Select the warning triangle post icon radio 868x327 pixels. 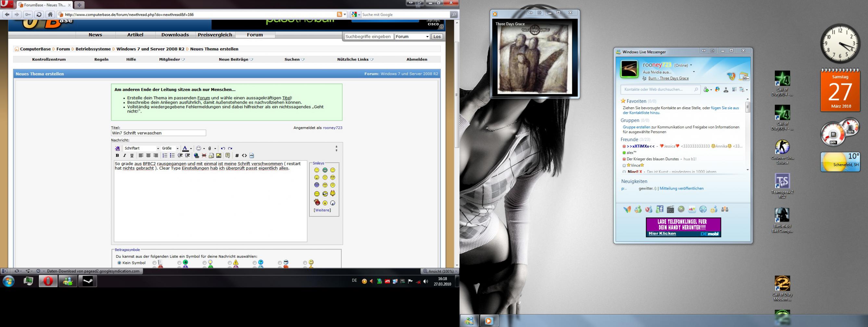pyautogui.click(x=230, y=263)
